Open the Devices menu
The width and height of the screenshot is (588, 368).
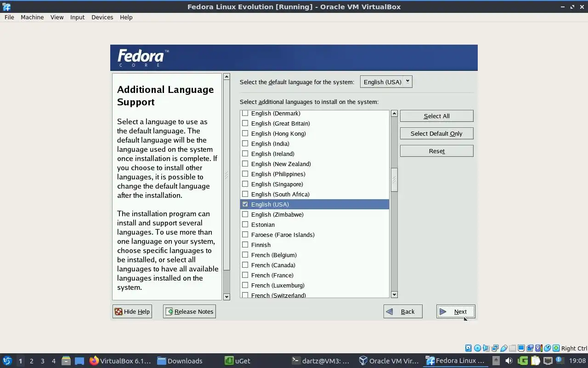pos(102,17)
